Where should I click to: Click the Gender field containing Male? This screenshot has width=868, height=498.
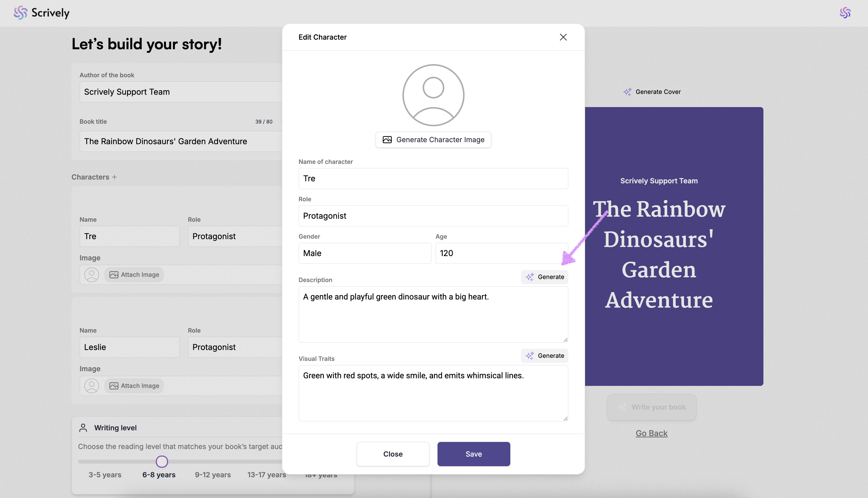365,253
